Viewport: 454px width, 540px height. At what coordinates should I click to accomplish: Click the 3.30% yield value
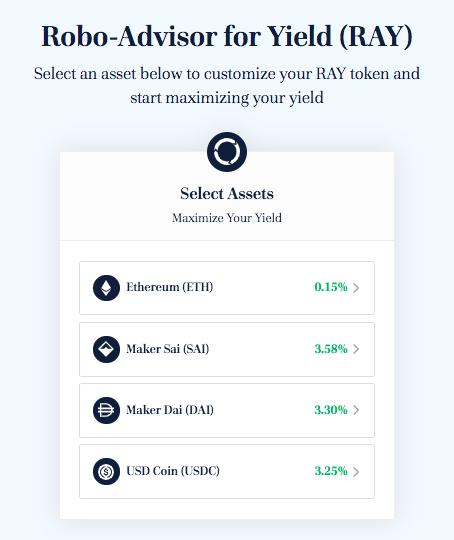[x=331, y=410]
